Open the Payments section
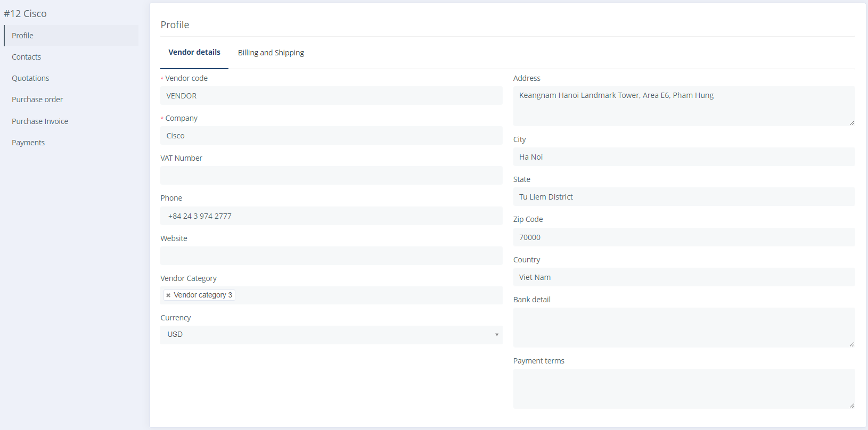The height and width of the screenshot is (430, 868). [28, 143]
